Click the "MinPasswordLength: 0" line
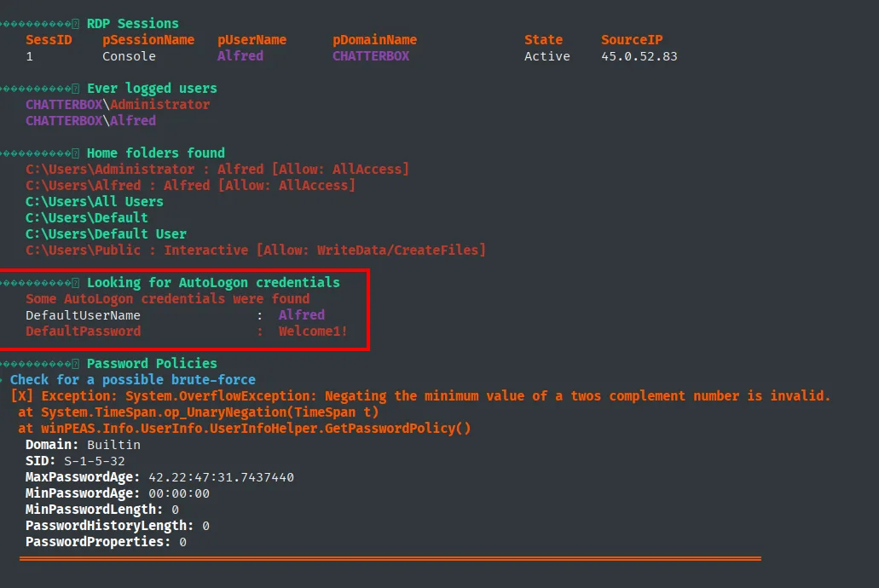Image resolution: width=879 pixels, height=588 pixels. 102,510
